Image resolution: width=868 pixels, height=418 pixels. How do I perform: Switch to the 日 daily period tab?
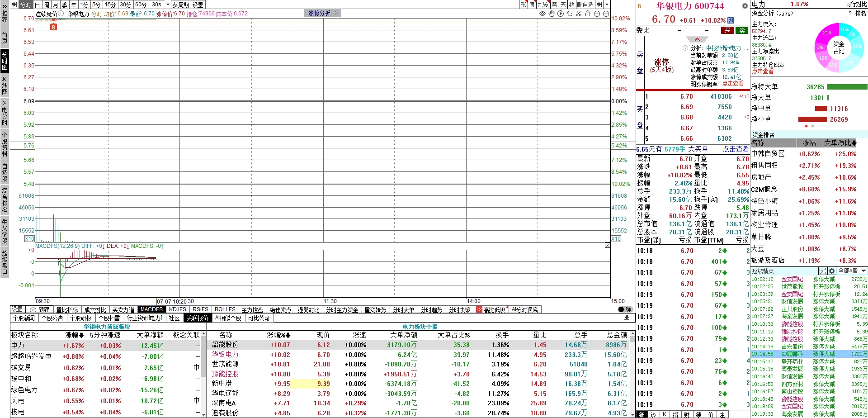pos(38,5)
